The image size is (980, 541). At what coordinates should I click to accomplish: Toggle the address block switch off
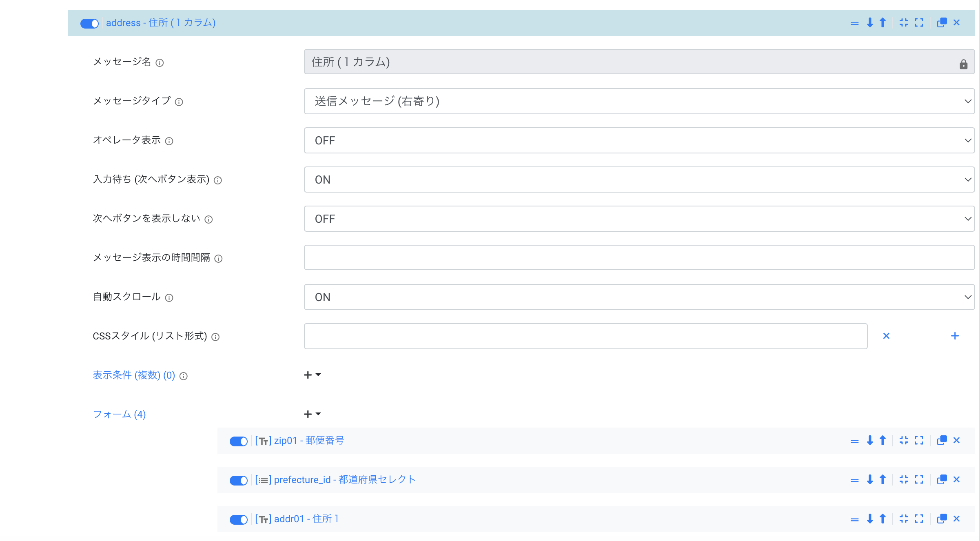pos(89,24)
